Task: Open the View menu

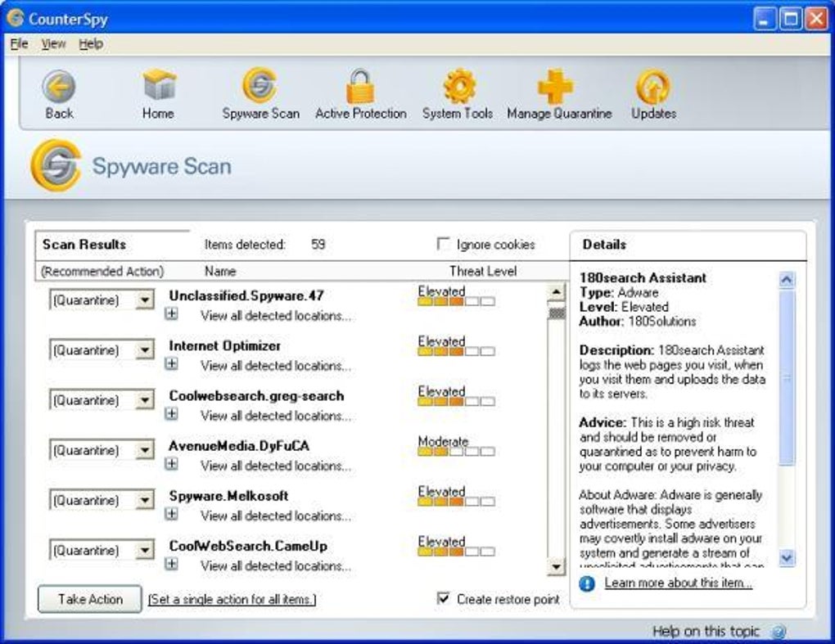Action: [x=53, y=43]
